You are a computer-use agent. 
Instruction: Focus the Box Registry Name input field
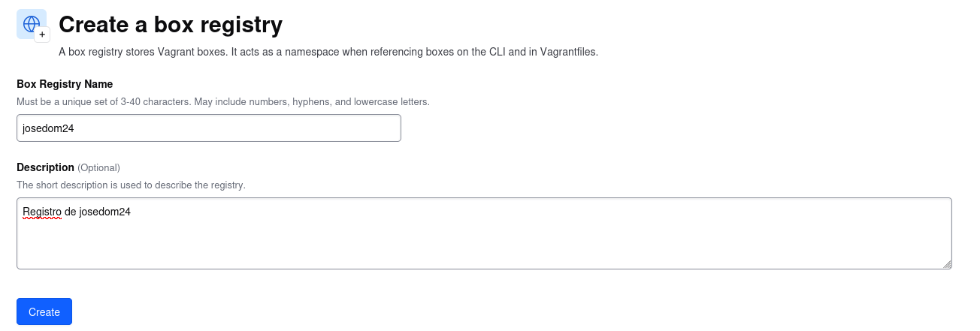tap(209, 128)
